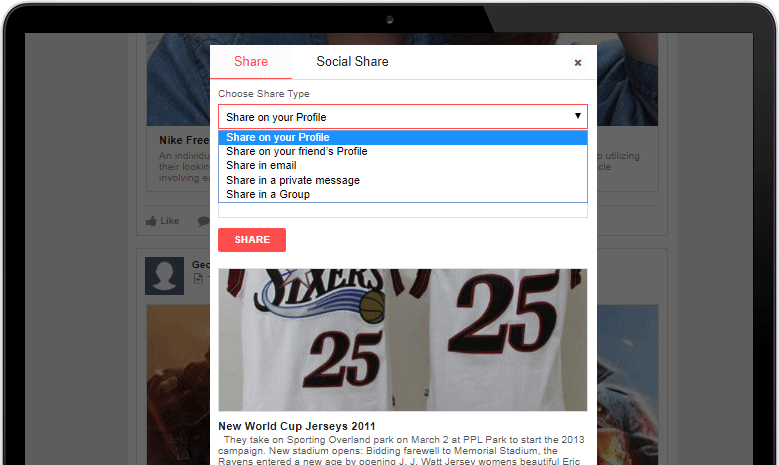Open the Sixers jersey preview image
The height and width of the screenshot is (465, 779).
pos(403,340)
